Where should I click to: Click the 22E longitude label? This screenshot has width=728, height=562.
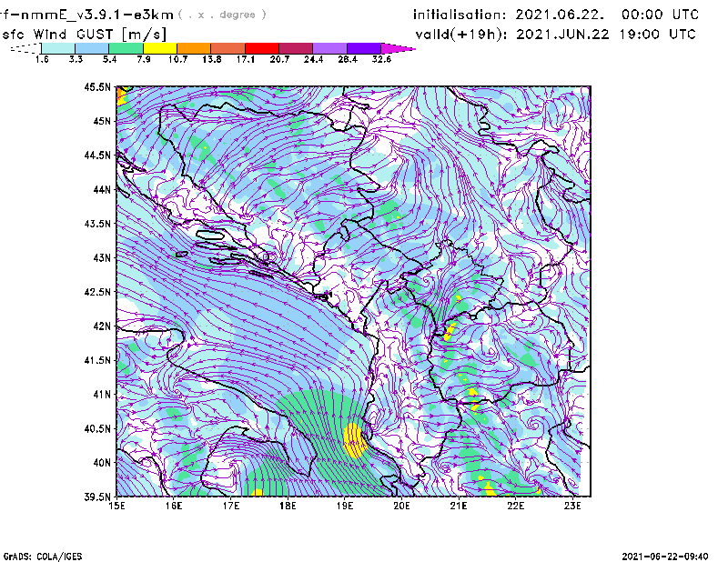(516, 506)
